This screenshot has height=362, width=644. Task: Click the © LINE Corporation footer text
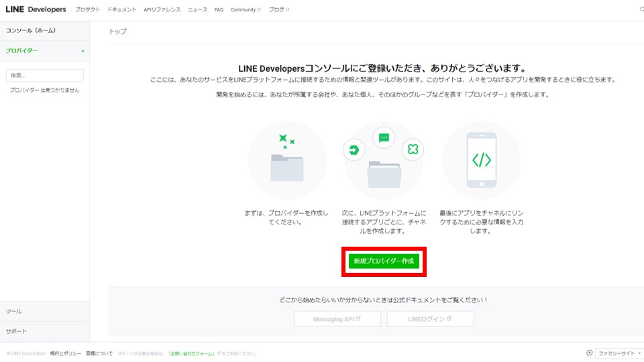tap(26, 353)
